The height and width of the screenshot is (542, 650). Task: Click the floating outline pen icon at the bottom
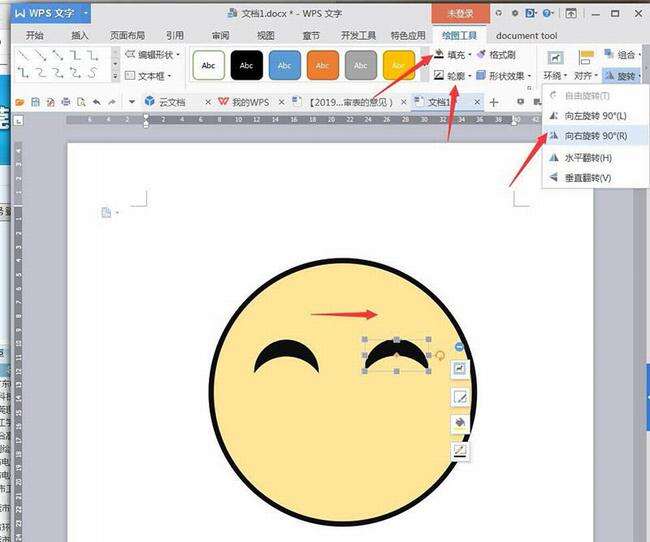pos(460,451)
